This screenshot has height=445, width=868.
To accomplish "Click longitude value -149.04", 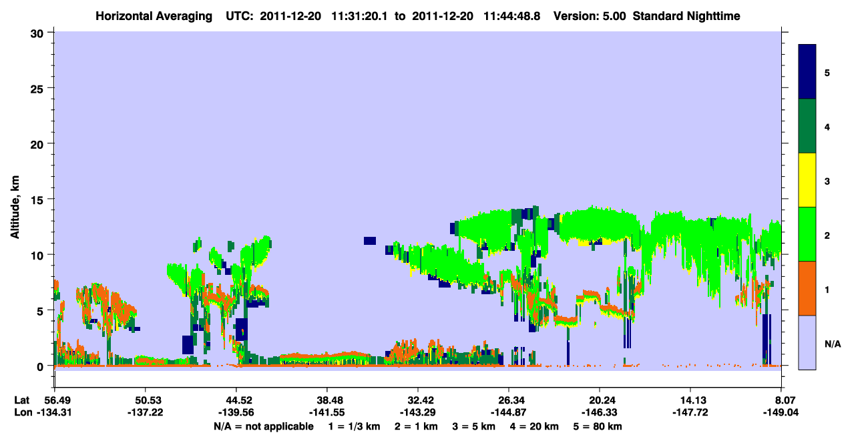I will click(x=781, y=412).
